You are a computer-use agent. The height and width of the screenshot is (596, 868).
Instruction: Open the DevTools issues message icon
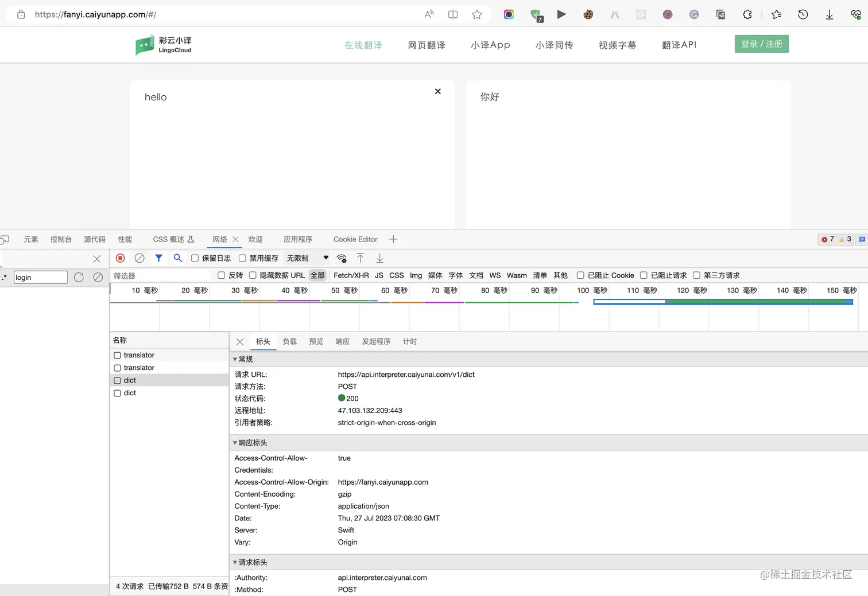click(862, 239)
